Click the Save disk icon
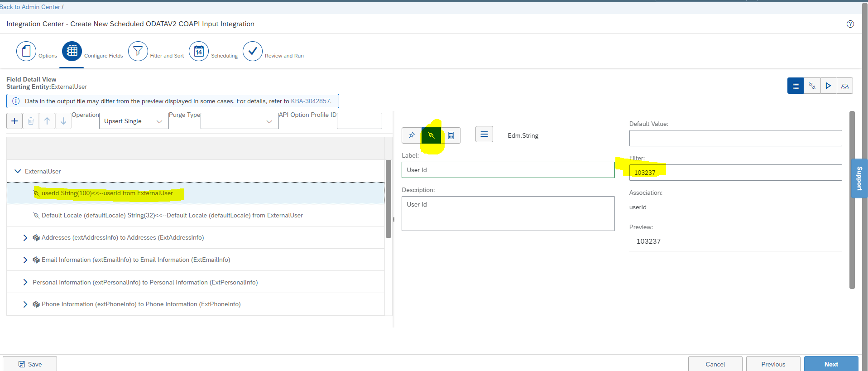 [x=22, y=364]
